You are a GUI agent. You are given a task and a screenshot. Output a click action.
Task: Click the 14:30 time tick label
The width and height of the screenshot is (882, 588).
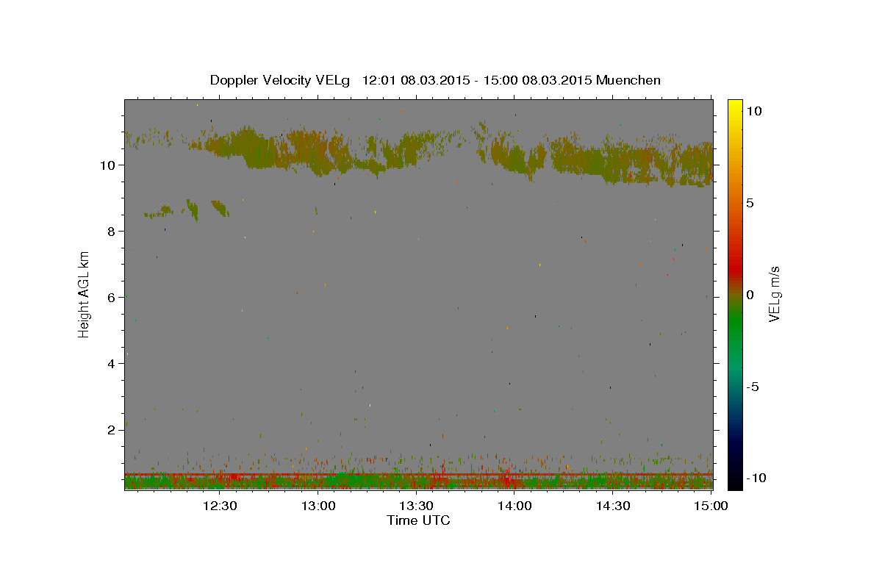[x=613, y=506]
